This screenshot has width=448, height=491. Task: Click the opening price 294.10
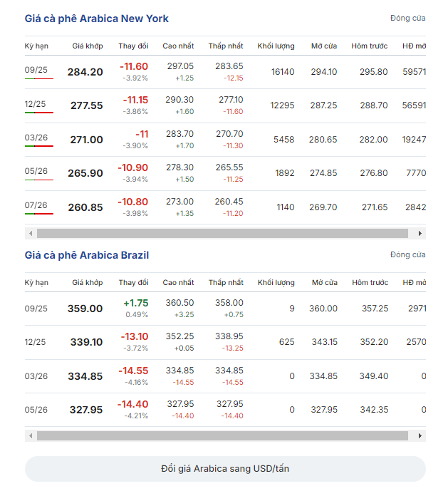click(324, 73)
